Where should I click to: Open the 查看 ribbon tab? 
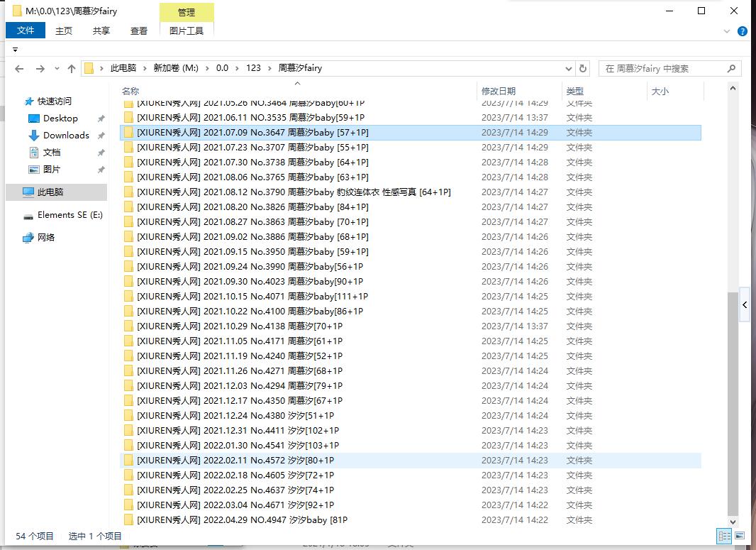(139, 31)
